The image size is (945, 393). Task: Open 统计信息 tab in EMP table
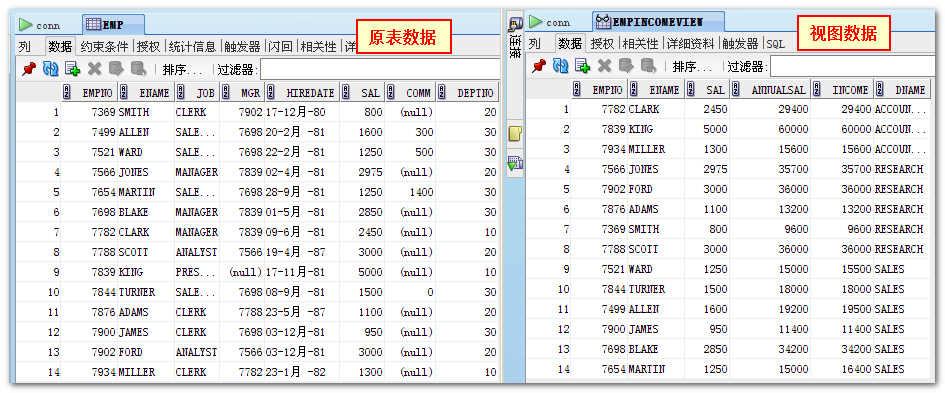tap(192, 46)
